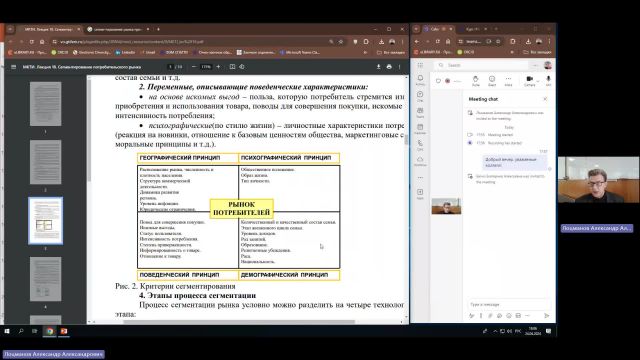Image resolution: width=640 pixels, height=360 pixels.
Task: Open the Gmail bookmark
Action: [148, 53]
